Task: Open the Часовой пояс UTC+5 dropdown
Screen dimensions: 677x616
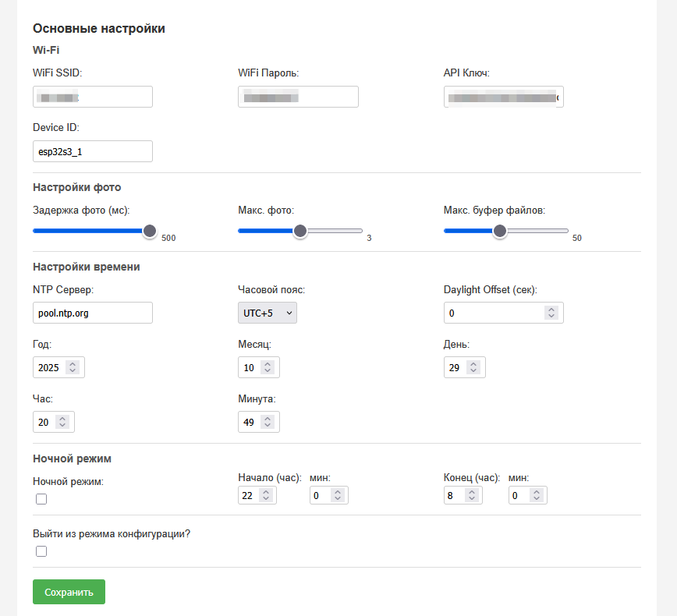Action: (x=267, y=313)
